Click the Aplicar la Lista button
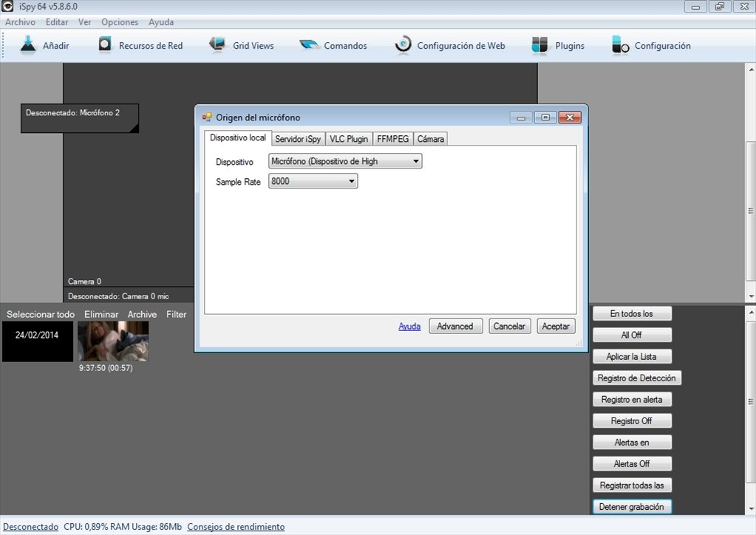Image resolution: width=756 pixels, height=535 pixels. pyautogui.click(x=632, y=357)
